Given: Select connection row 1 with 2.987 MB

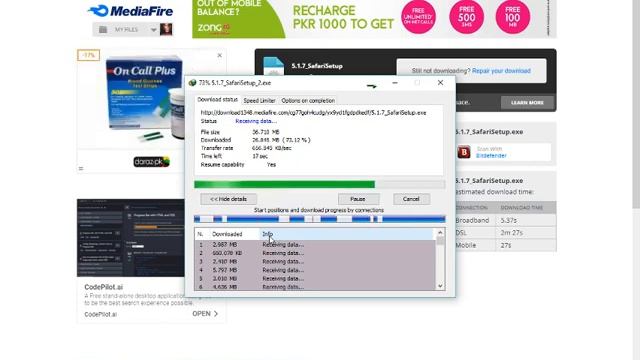Looking at the screenshot, I should pyautogui.click(x=315, y=244).
